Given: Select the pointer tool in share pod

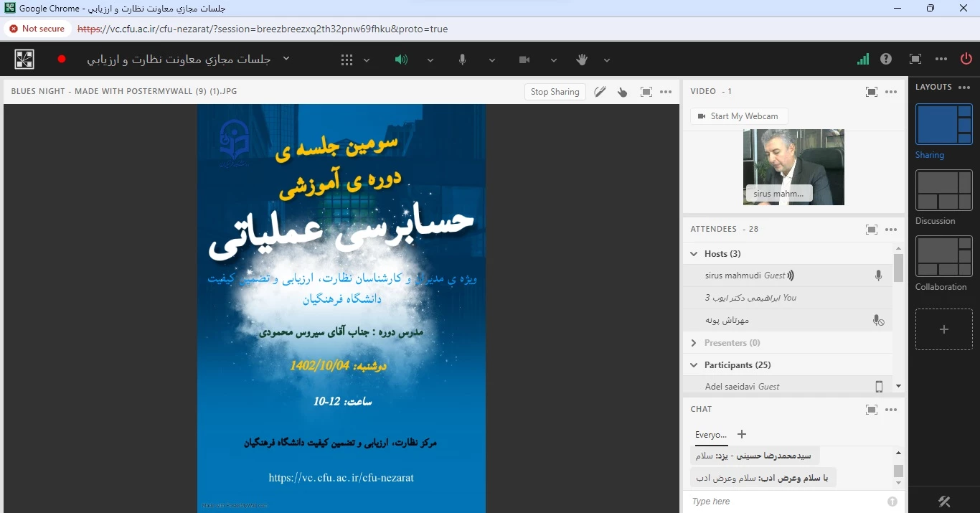Looking at the screenshot, I should (623, 92).
